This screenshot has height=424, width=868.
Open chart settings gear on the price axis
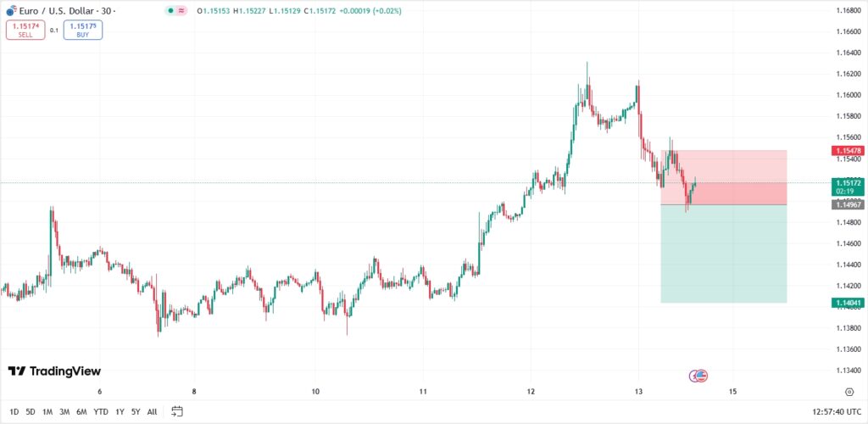tap(849, 392)
